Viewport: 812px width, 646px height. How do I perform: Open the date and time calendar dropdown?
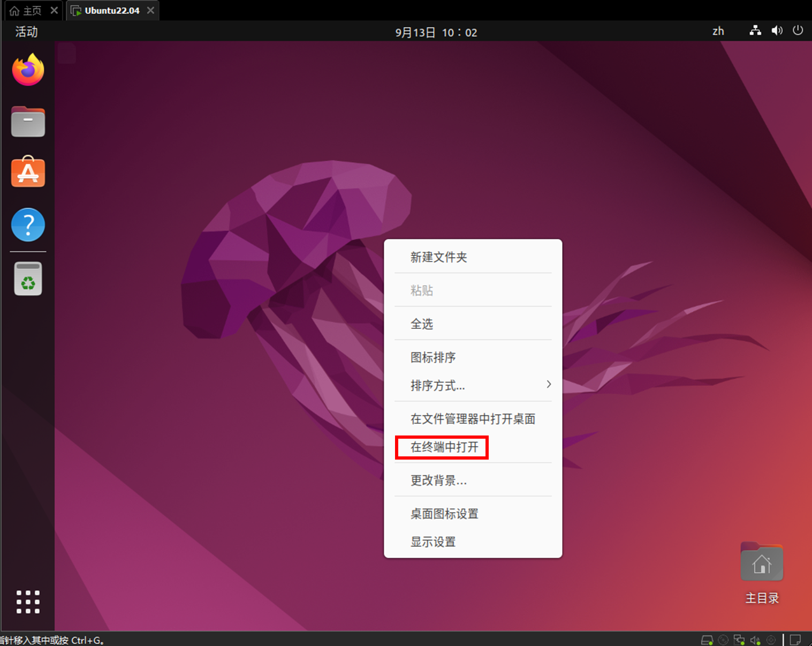[x=436, y=32]
